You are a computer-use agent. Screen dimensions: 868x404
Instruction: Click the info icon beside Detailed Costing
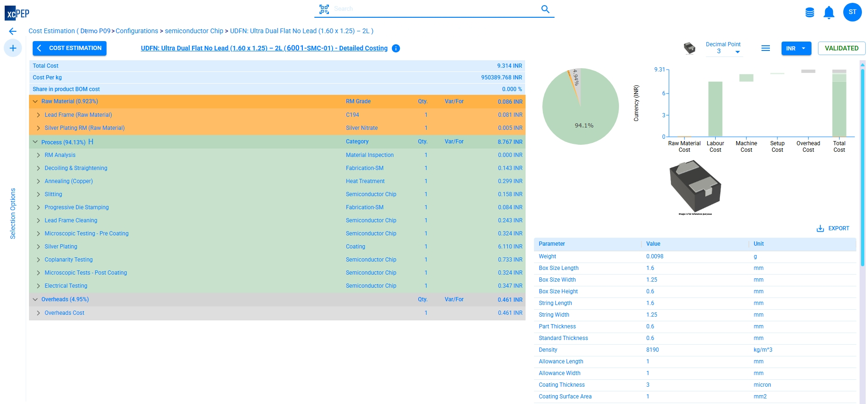pos(396,49)
